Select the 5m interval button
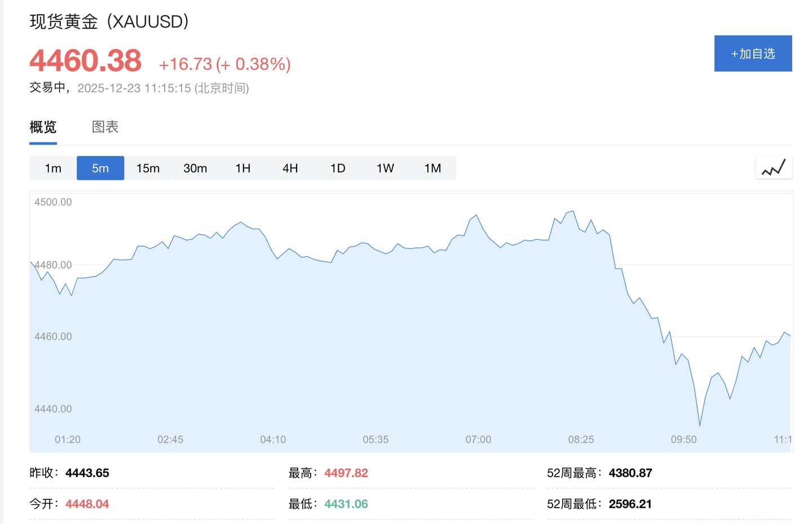The width and height of the screenshot is (812, 524). [100, 168]
